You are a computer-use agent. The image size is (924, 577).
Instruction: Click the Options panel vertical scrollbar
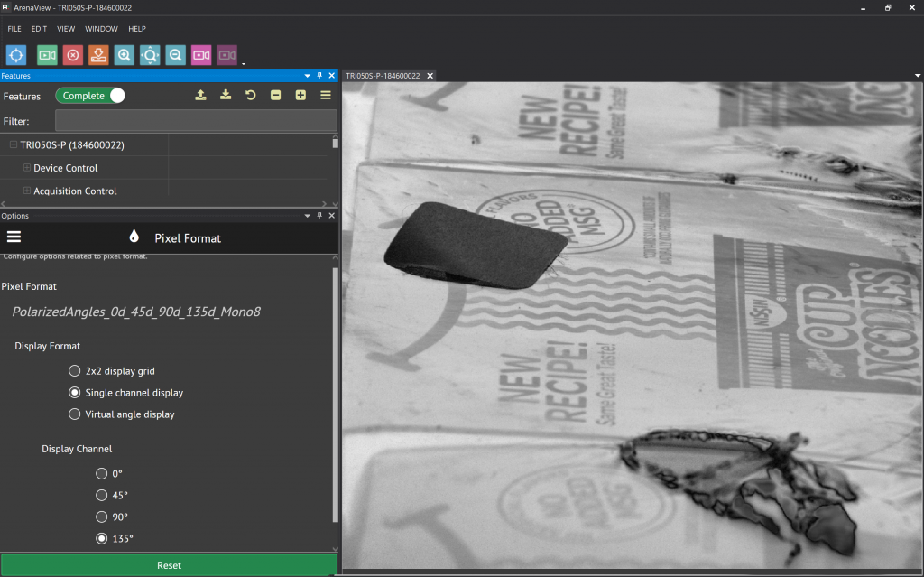(336, 396)
